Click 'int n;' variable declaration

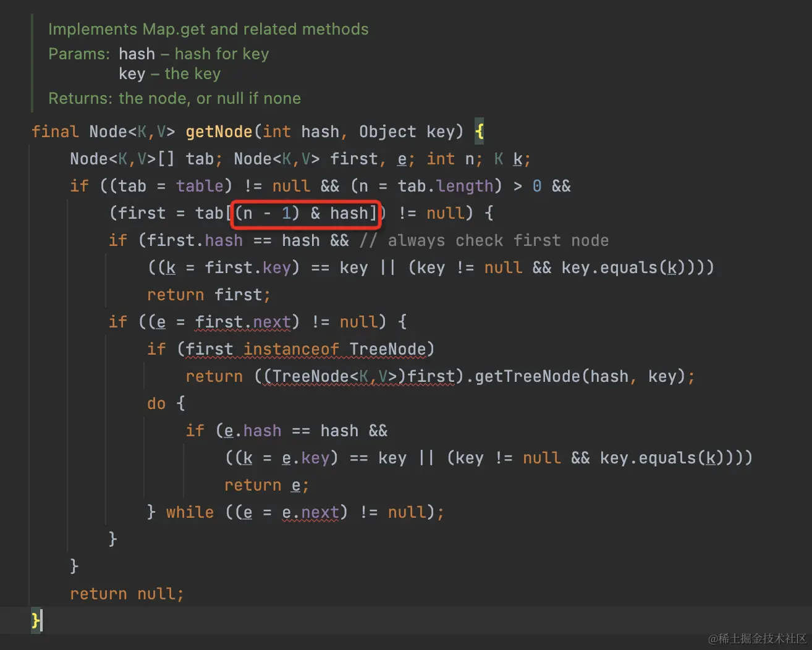[455, 159]
